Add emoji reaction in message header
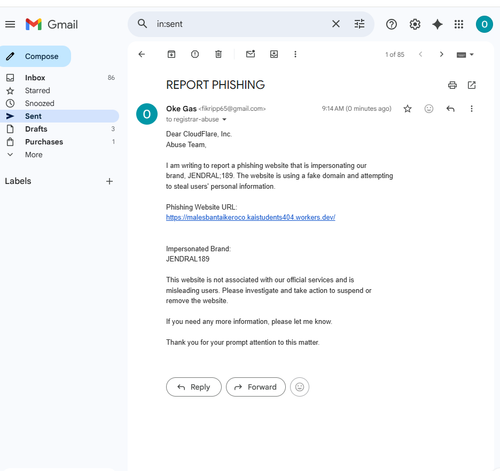 tap(429, 109)
